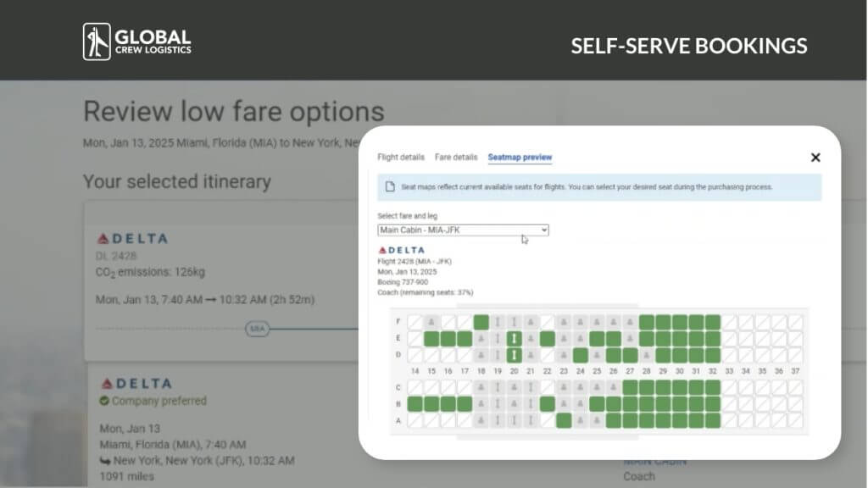Expand the Select fare and leg dropdown
Image resolution: width=868 pixels, height=488 pixels.
click(463, 230)
